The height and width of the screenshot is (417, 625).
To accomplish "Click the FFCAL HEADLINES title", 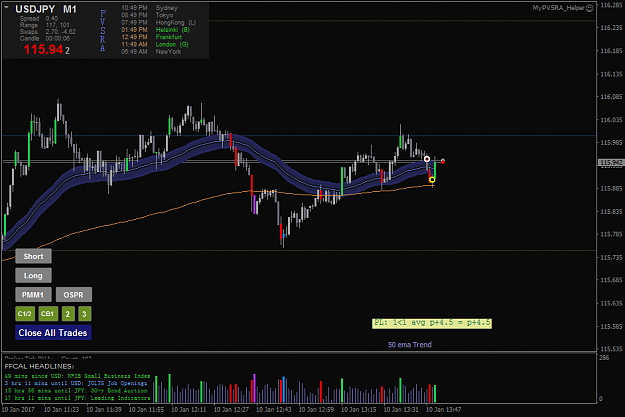I will coord(39,366).
